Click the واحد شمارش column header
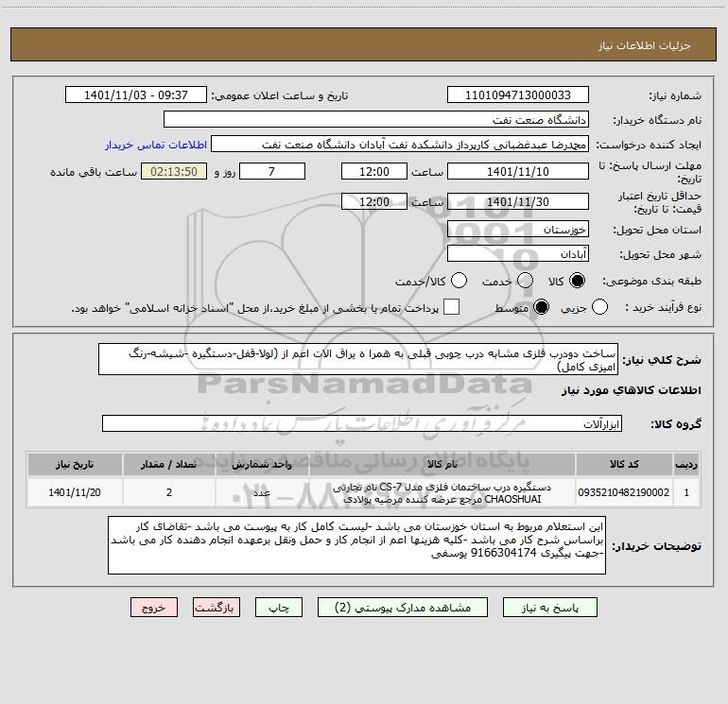 click(262, 464)
